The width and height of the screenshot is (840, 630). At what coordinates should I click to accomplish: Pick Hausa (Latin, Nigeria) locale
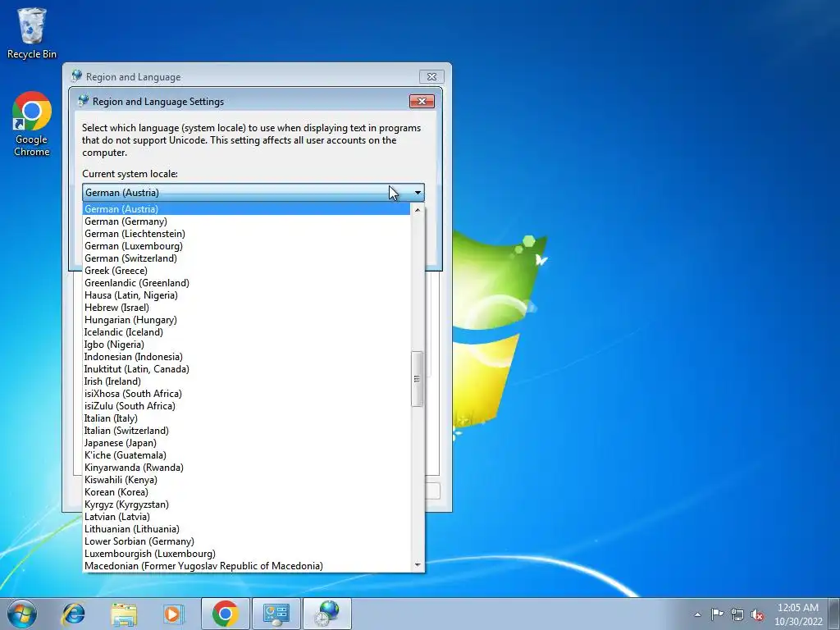click(x=246, y=295)
